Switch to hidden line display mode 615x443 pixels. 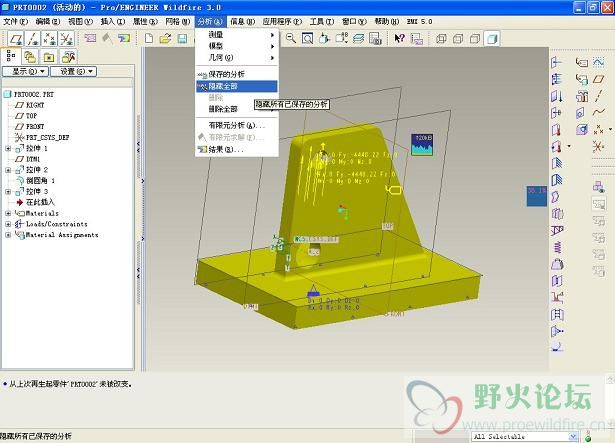458,38
